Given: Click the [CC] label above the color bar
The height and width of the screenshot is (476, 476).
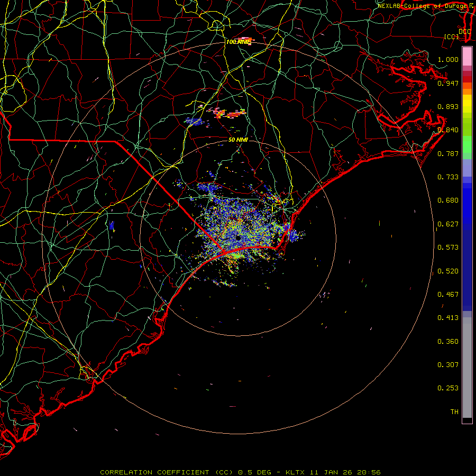Looking at the screenshot, I should tap(452, 36).
